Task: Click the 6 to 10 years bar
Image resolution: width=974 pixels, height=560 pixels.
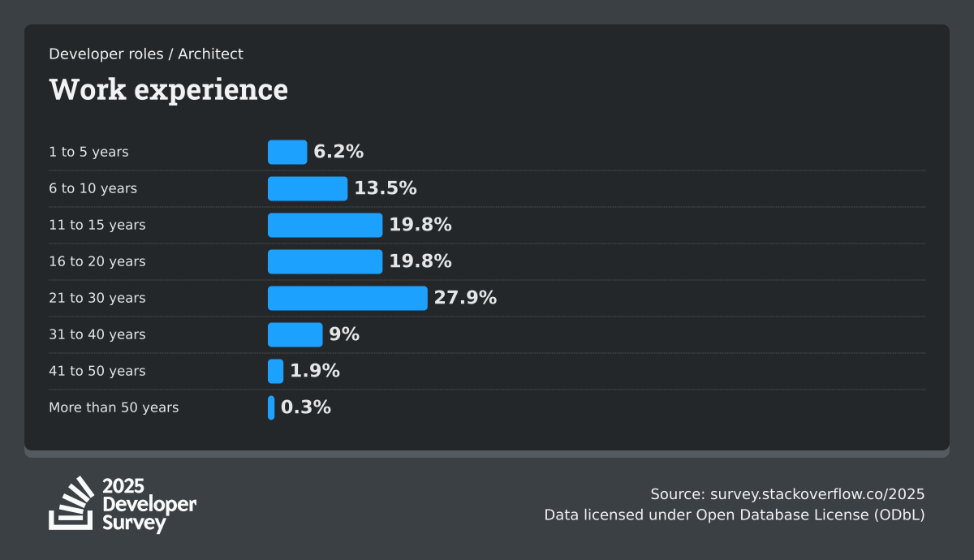Action: click(x=308, y=188)
